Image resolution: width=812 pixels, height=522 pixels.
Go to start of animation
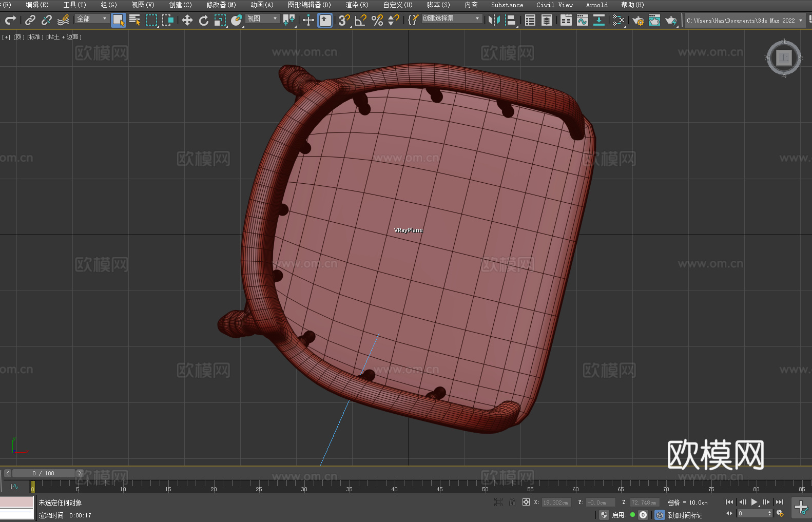tap(729, 502)
